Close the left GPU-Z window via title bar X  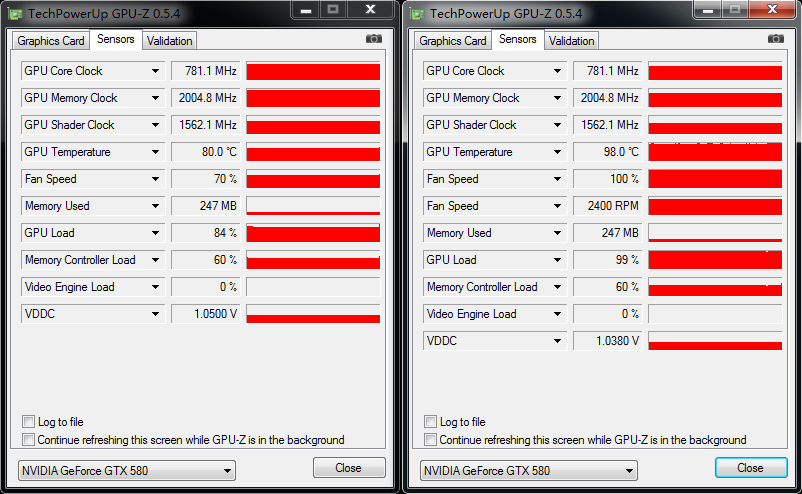(x=371, y=10)
